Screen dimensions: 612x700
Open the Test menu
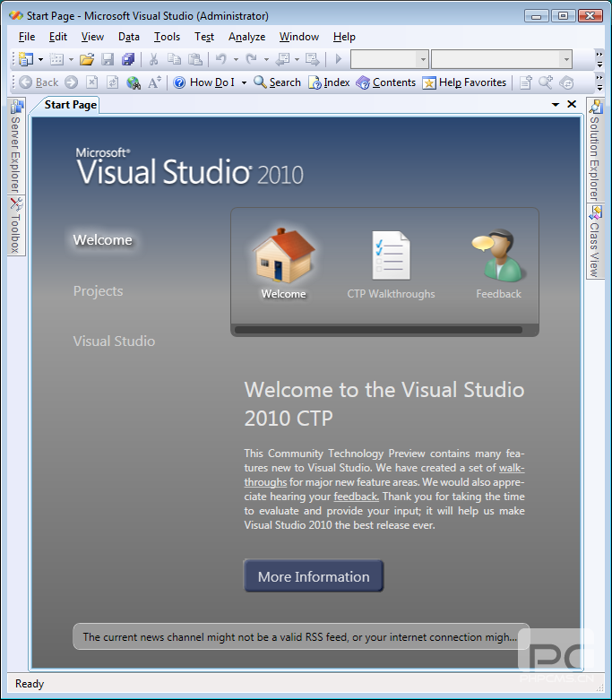click(204, 37)
